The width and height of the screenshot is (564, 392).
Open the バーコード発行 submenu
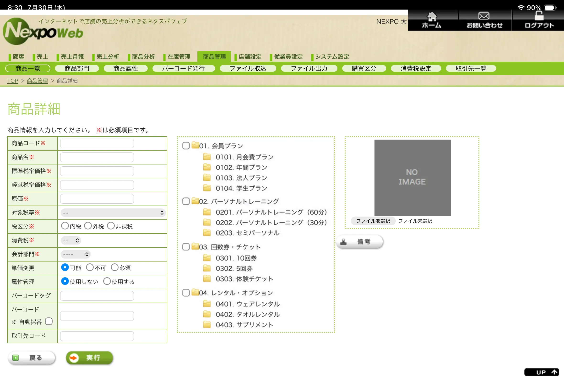pyautogui.click(x=184, y=69)
